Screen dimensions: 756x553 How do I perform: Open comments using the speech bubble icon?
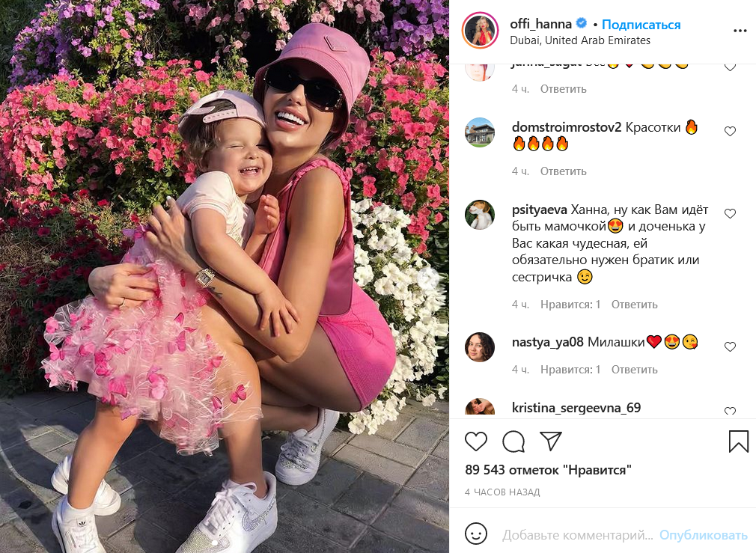click(513, 442)
